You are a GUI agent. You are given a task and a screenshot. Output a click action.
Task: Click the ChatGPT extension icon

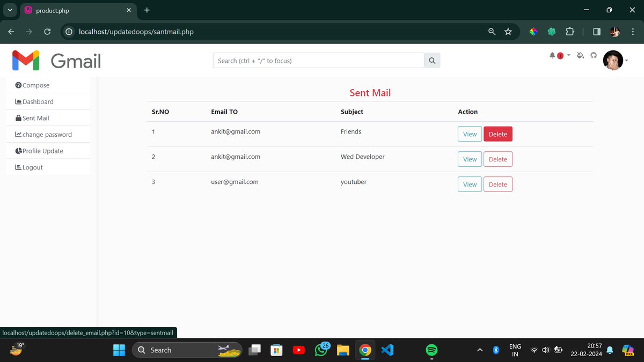click(x=552, y=32)
